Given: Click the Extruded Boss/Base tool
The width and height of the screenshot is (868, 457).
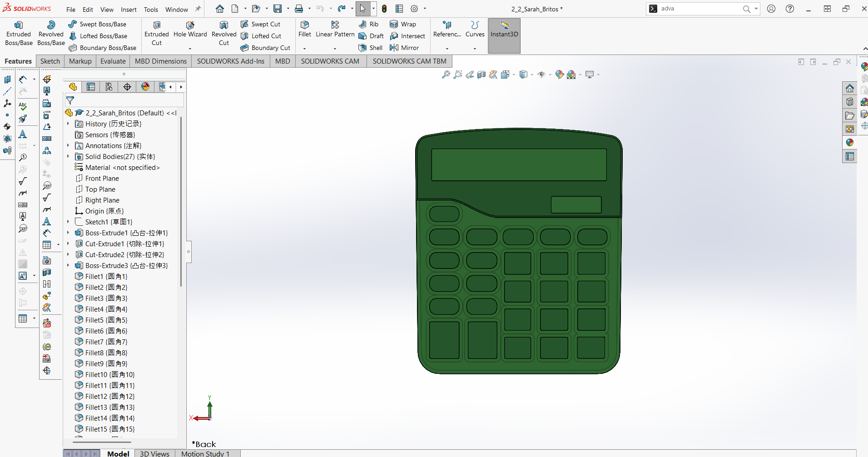Looking at the screenshot, I should 19,34.
